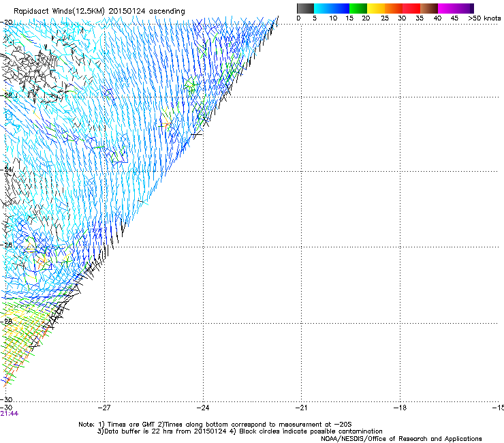The height and width of the screenshot is (443, 504).
Task: Click the '-21' longitude axis label
Action: [301, 408]
